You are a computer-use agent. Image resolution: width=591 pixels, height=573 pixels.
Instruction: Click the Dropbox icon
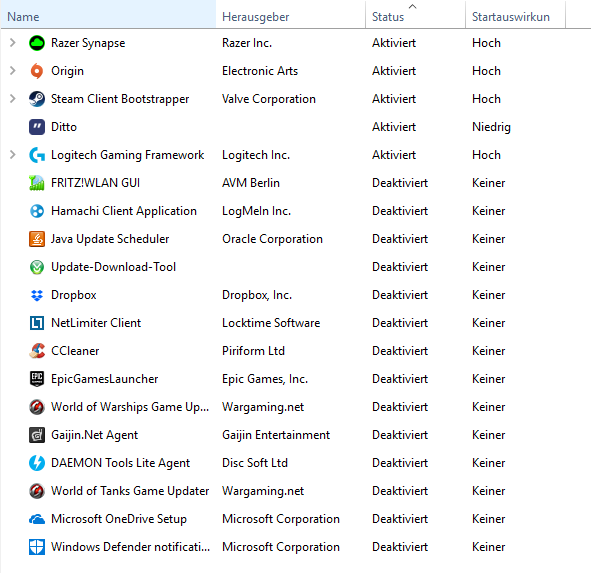point(37,295)
